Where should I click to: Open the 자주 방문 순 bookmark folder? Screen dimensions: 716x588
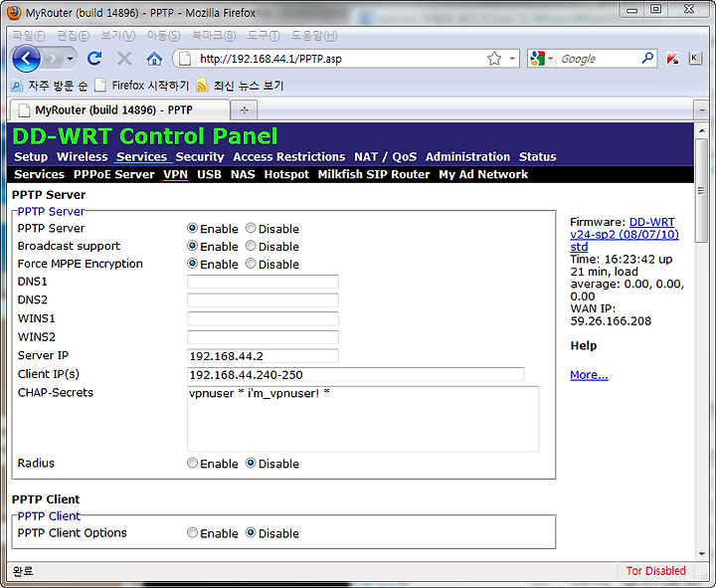coord(49,85)
